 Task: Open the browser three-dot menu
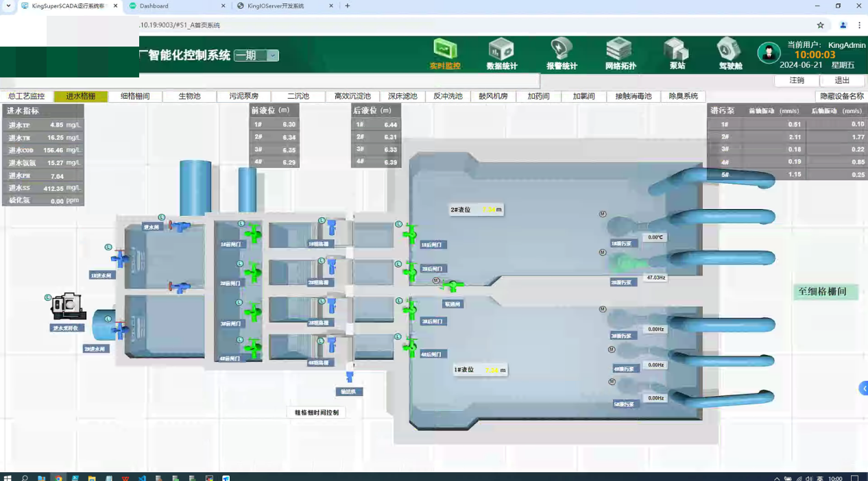(x=859, y=25)
